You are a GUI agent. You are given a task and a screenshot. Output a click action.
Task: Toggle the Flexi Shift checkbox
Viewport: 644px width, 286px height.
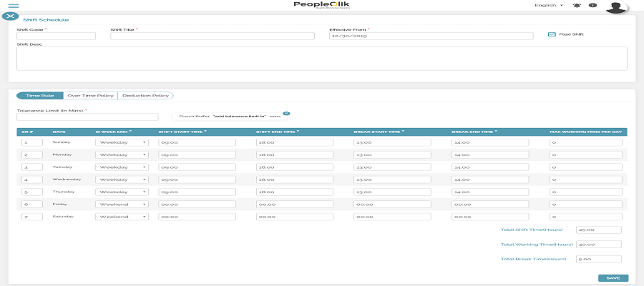coord(552,34)
